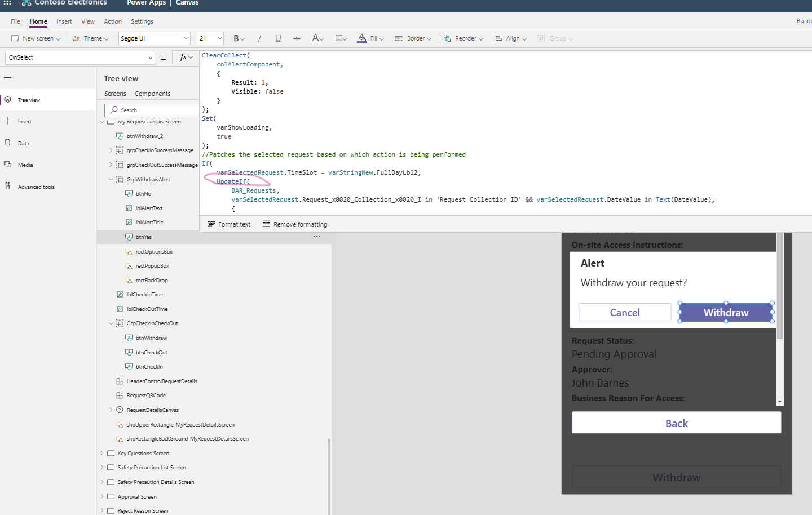The width and height of the screenshot is (812, 515).
Task: Open Insert pane in left rail
Action: [48, 121]
